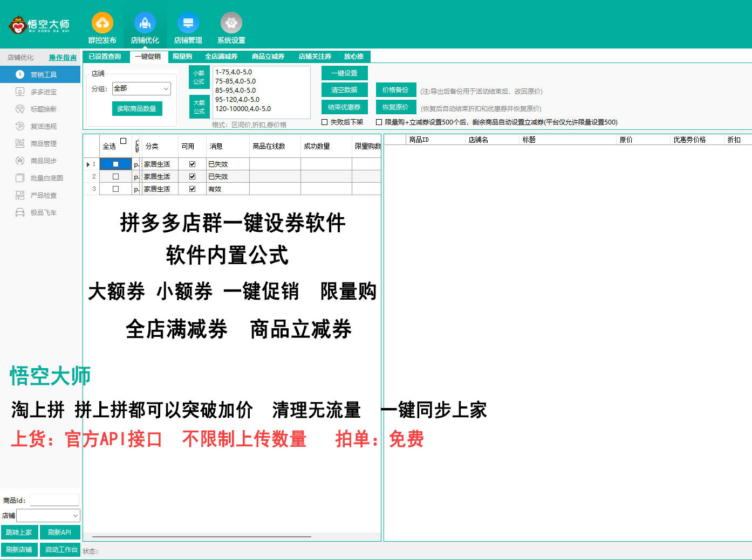The image size is (752, 560).
Task: Click the 批量白底图 sidebar icon
Action: (20, 178)
